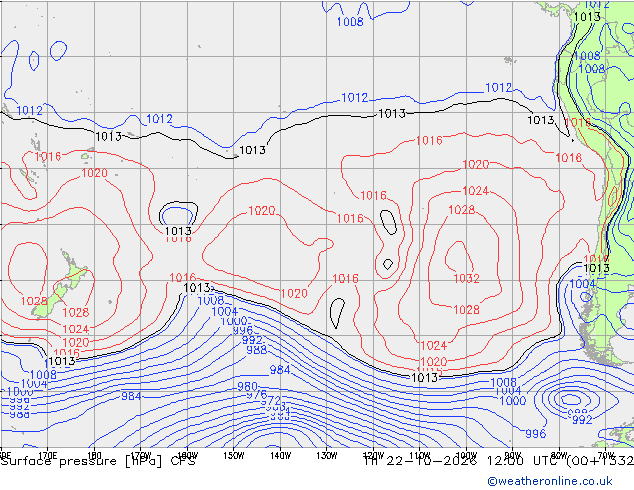The image size is (634, 490).
Task: Click the 170E longitude axis label
Action: coord(47,456)
